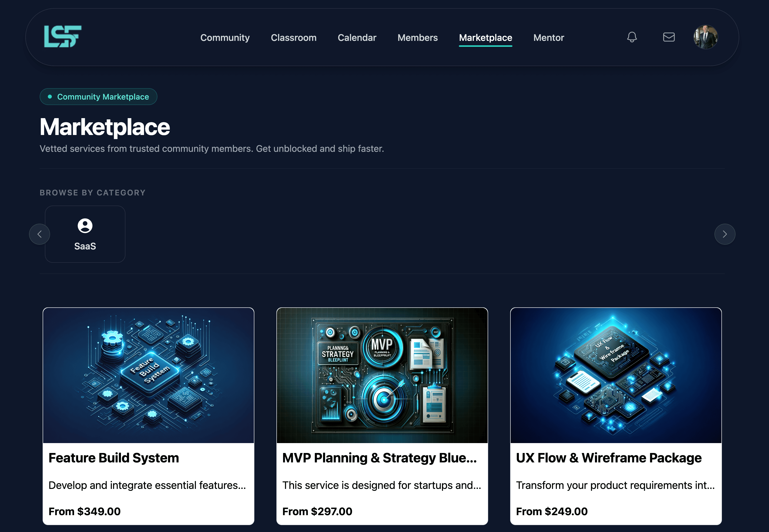Open the Calendar tab
Screen dimensions: 769x532
click(357, 38)
